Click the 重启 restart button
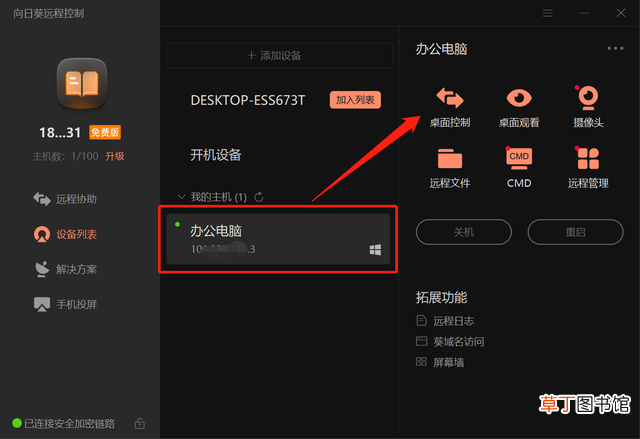The height and width of the screenshot is (439, 640). pyautogui.click(x=575, y=232)
